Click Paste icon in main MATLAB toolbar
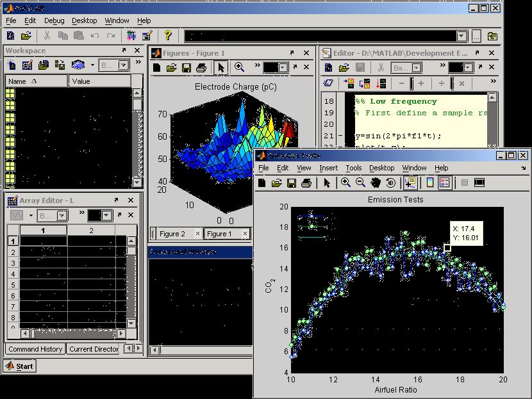Image resolution: width=532 pixels, height=399 pixels. click(x=79, y=35)
